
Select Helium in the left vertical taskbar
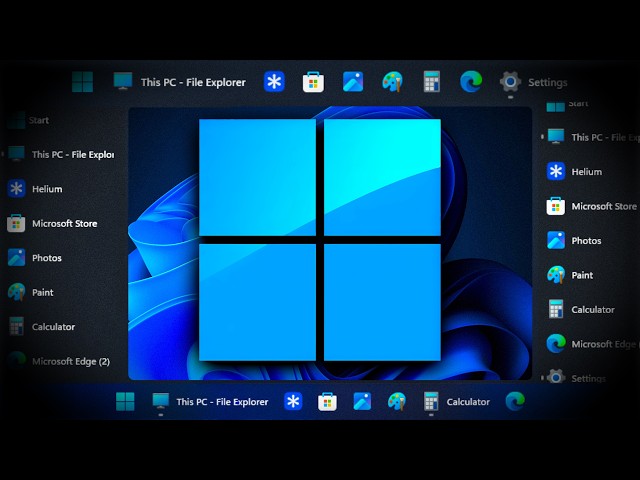35,189
